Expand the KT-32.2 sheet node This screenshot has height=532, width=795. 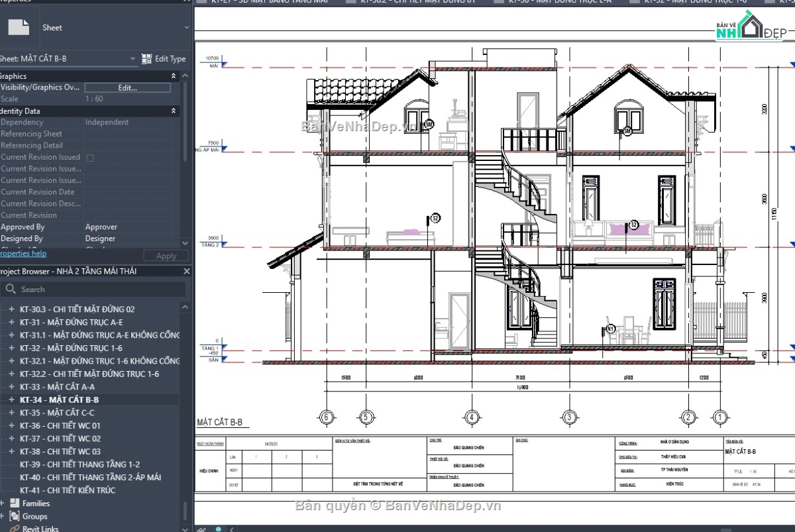click(x=11, y=374)
